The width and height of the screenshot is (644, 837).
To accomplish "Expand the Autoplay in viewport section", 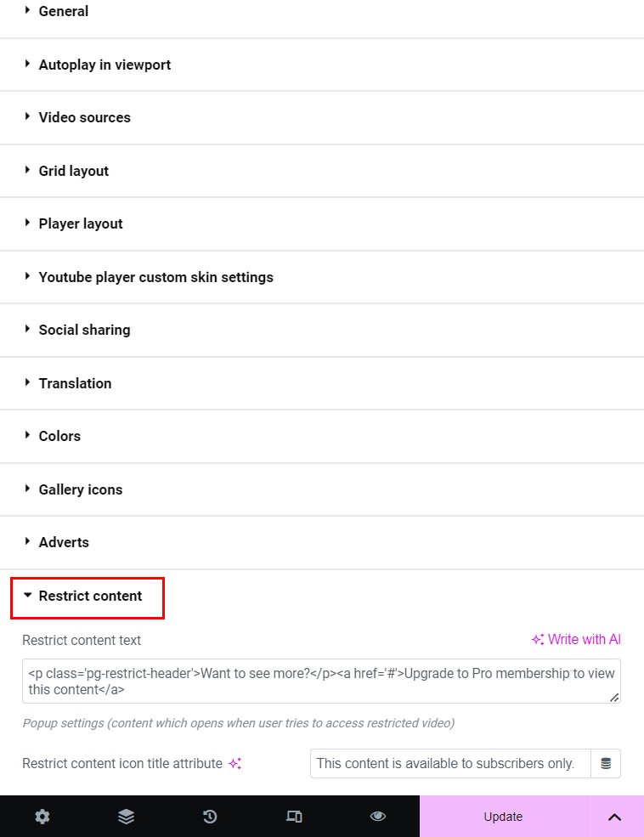I will pos(105,65).
